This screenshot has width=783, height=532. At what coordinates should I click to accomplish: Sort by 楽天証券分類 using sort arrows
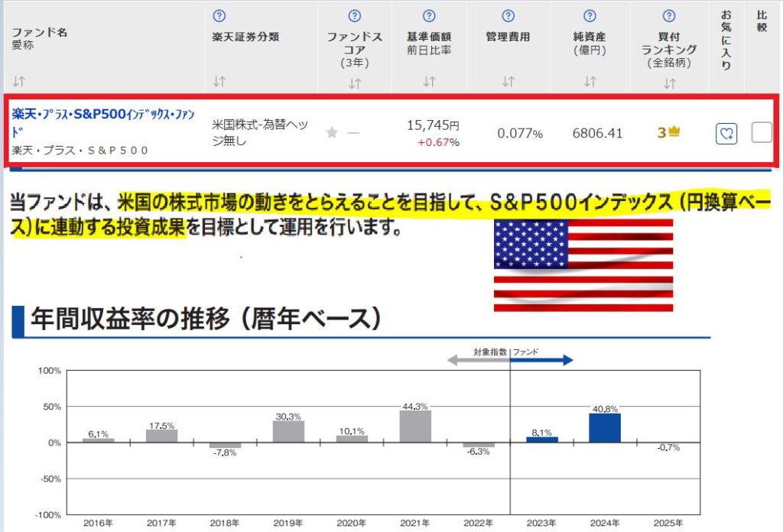pos(219,81)
